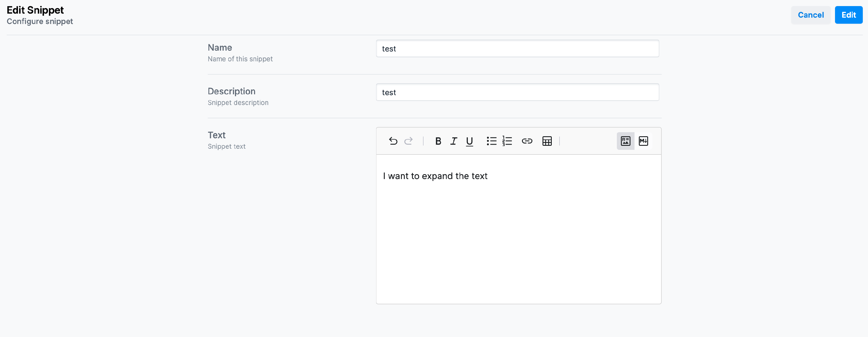
Task: Toggle bold formatting
Action: click(438, 141)
